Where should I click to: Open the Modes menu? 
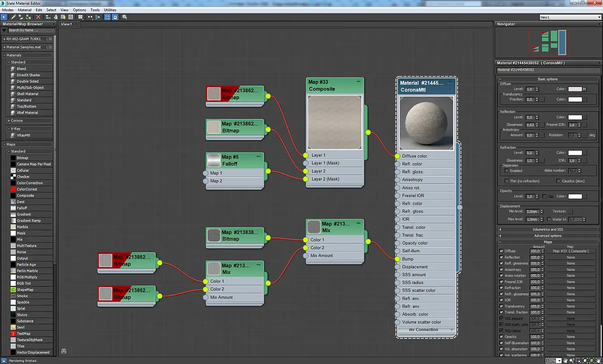[8, 10]
